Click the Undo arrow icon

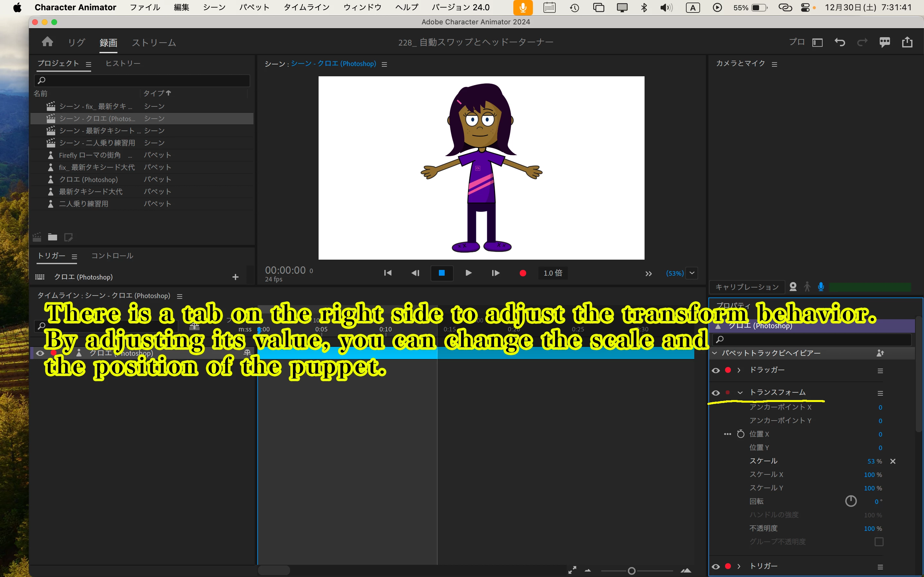click(x=840, y=42)
